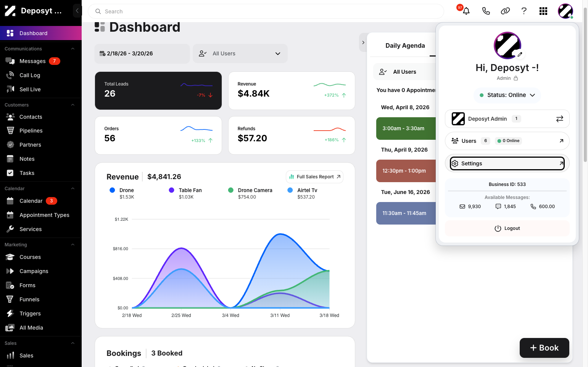Click the Total Leads card
Image resolution: width=588 pixels, height=367 pixels.
(x=158, y=91)
